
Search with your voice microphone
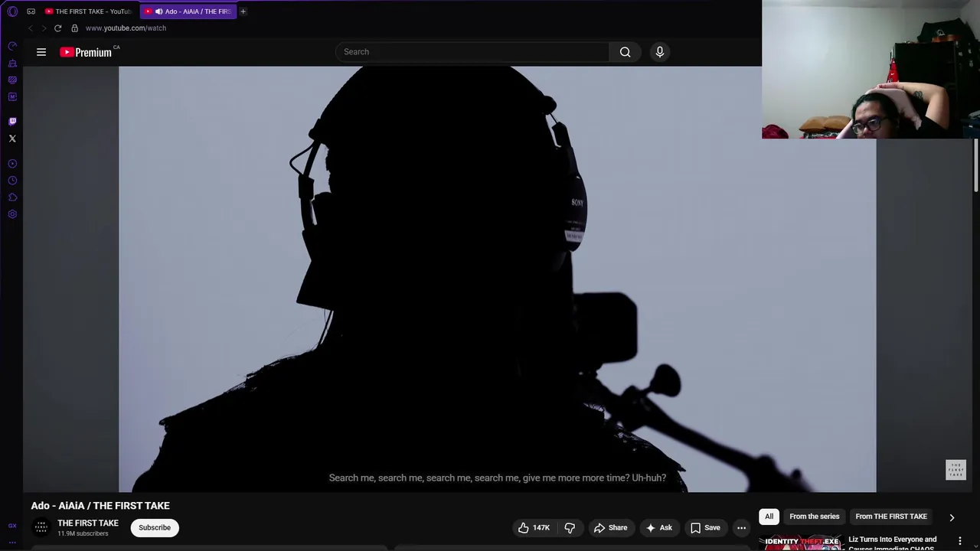click(660, 52)
